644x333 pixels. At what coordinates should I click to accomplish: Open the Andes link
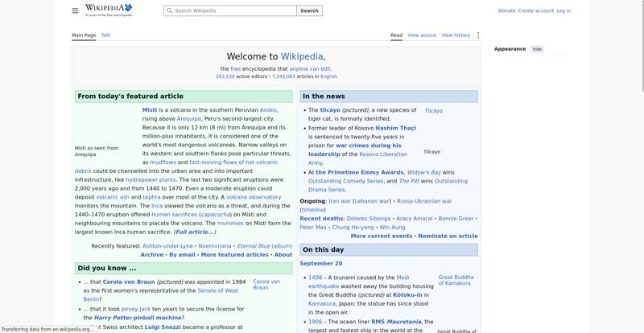[x=268, y=110]
